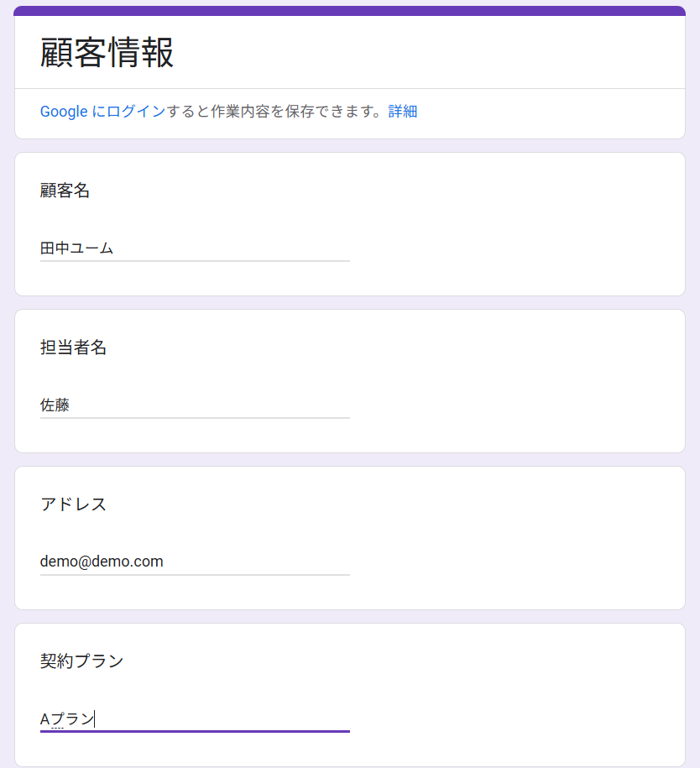Viewport: 700px width, 768px height.
Task: Click the 顧客名 question label
Action: tap(65, 191)
